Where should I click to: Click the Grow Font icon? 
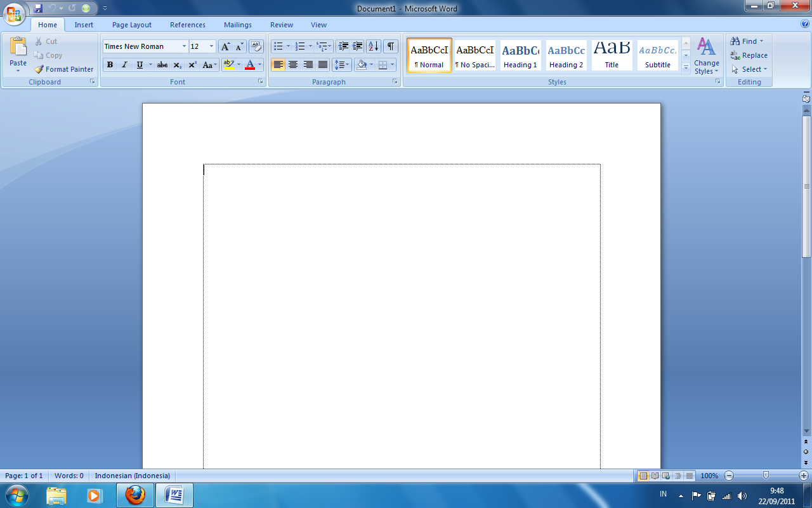(225, 46)
